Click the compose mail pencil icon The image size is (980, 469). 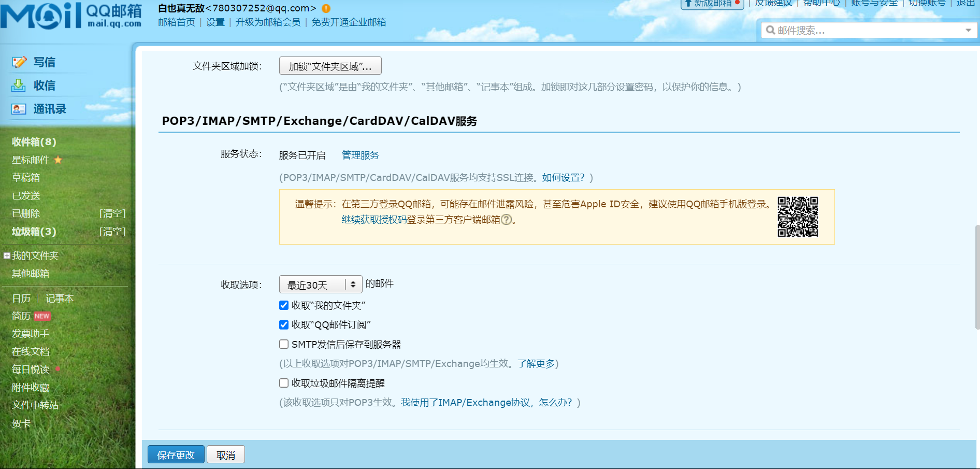click(19, 62)
